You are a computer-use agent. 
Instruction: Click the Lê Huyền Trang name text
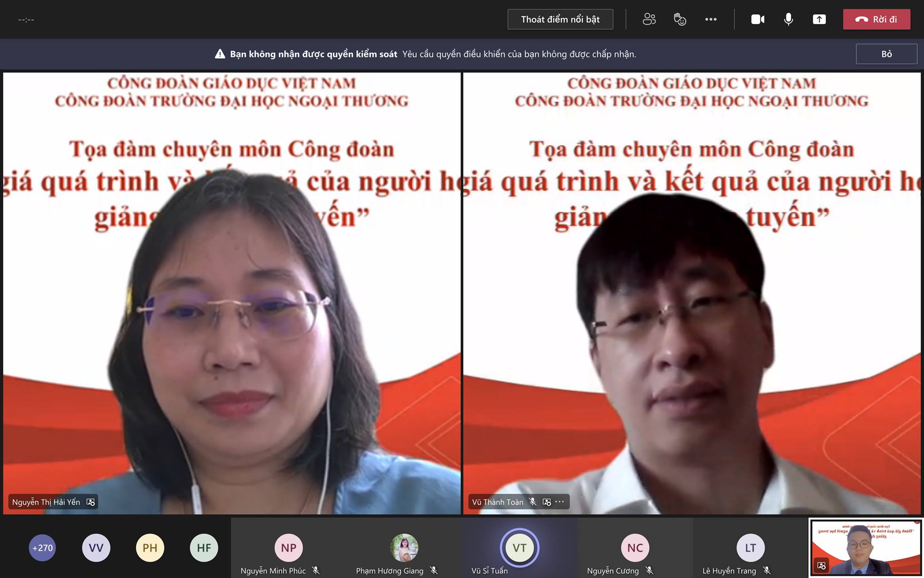pyautogui.click(x=729, y=571)
